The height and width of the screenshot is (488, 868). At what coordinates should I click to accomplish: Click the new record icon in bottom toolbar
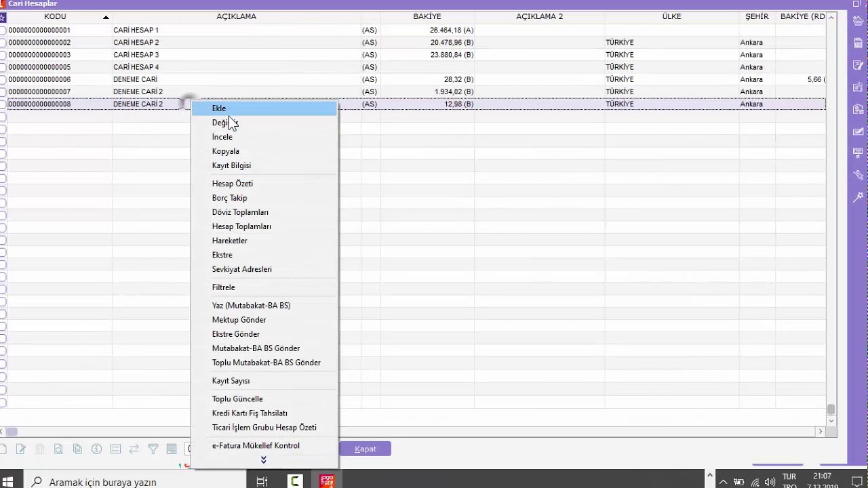[3, 449]
